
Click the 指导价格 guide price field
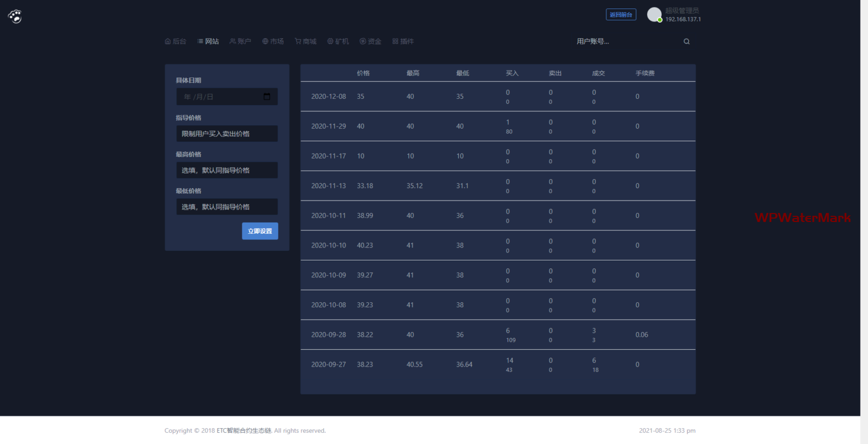coord(227,134)
